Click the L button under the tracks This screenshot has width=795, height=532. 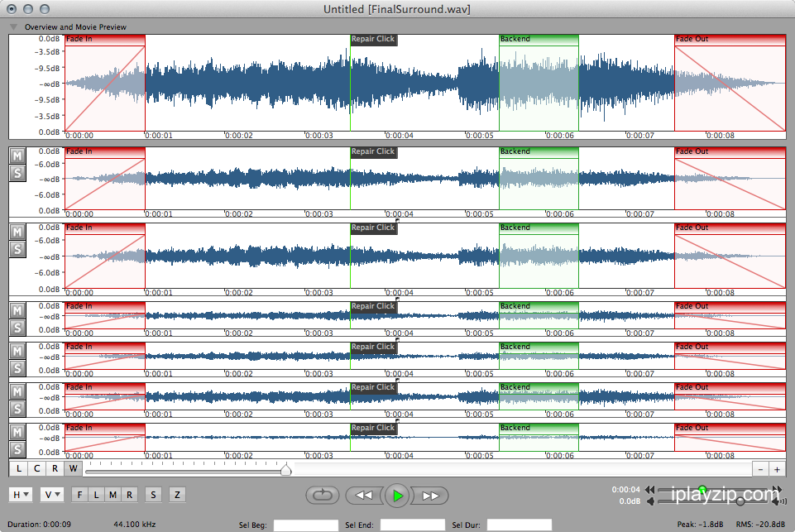coord(19,468)
